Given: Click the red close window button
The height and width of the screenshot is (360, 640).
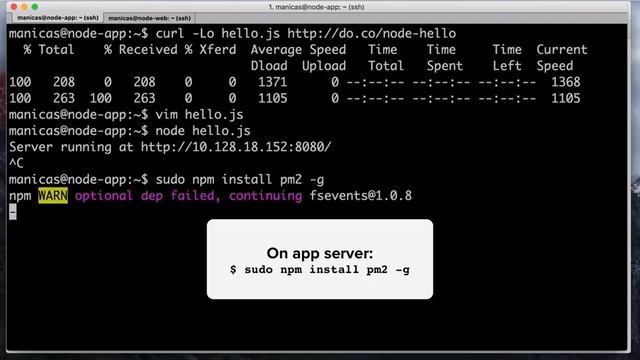Looking at the screenshot, I should 14,7.
